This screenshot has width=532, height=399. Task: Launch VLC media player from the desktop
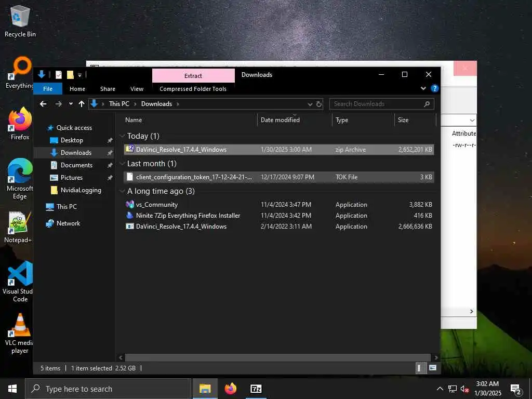click(x=19, y=334)
